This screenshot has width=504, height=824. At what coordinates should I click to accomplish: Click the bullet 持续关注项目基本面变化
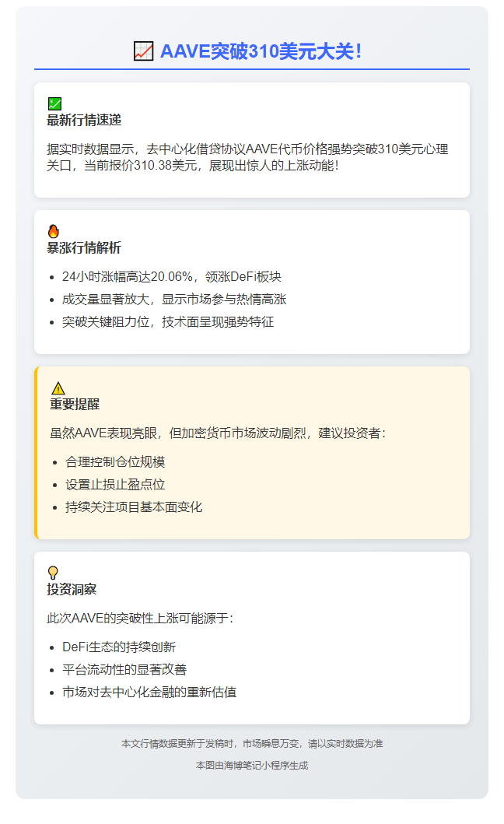pos(134,507)
